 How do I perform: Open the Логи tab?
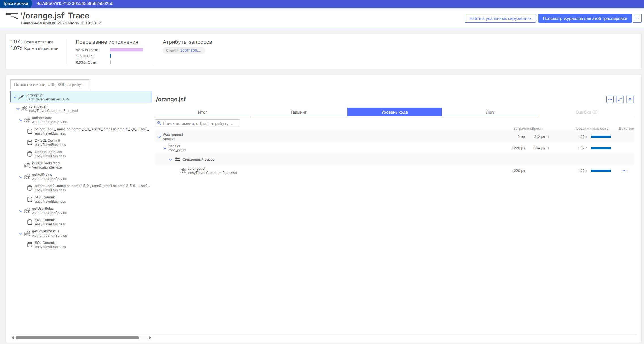(490, 112)
